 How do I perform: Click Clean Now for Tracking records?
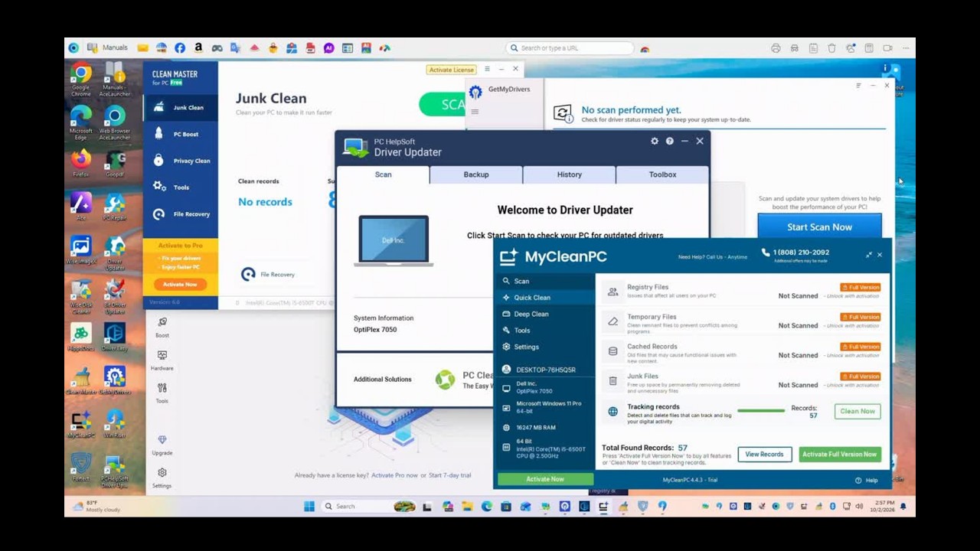857,411
